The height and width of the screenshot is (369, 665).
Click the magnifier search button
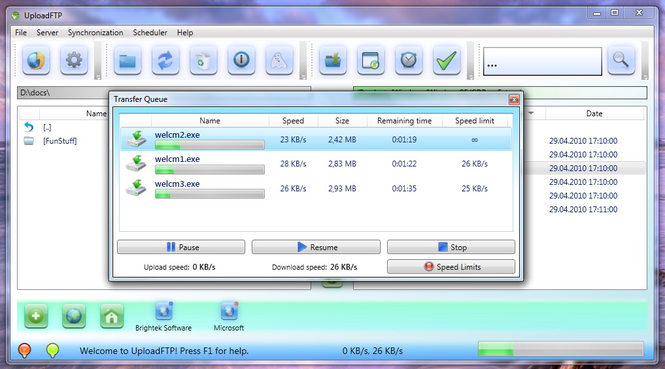621,61
